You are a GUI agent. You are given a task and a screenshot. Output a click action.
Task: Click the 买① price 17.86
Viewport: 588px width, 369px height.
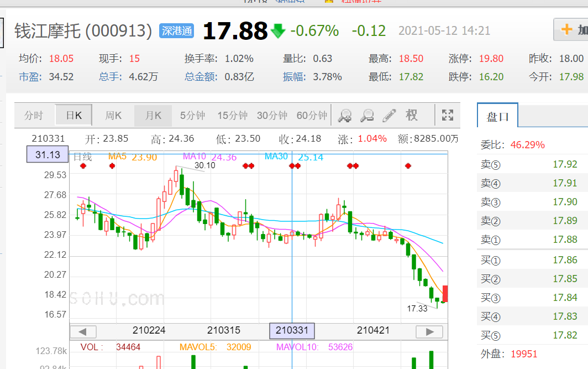[565, 260]
